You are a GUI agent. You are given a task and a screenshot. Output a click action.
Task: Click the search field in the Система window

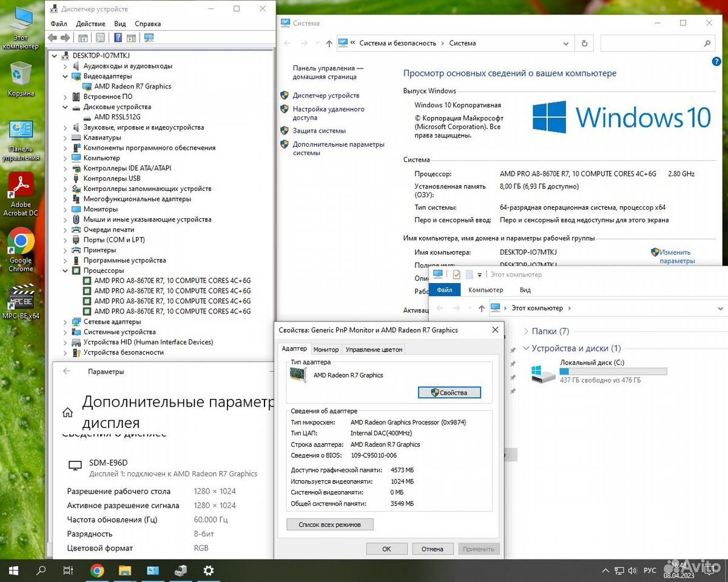tap(658, 43)
